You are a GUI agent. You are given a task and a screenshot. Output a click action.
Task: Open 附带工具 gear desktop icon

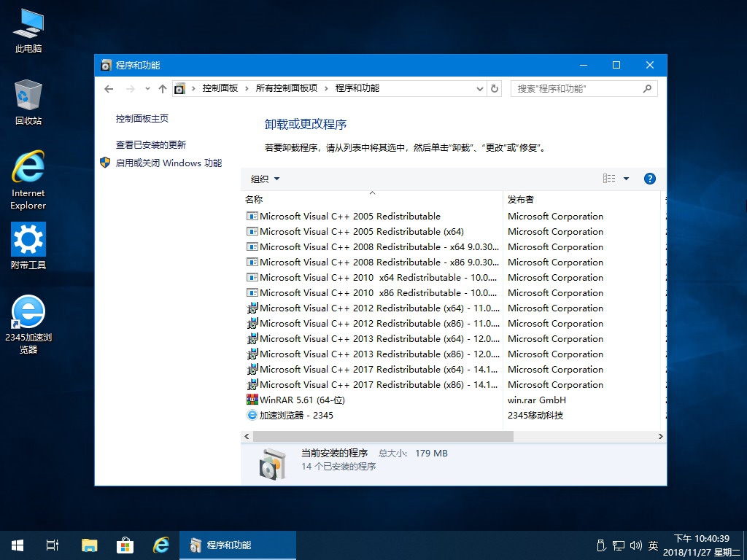click(28, 246)
